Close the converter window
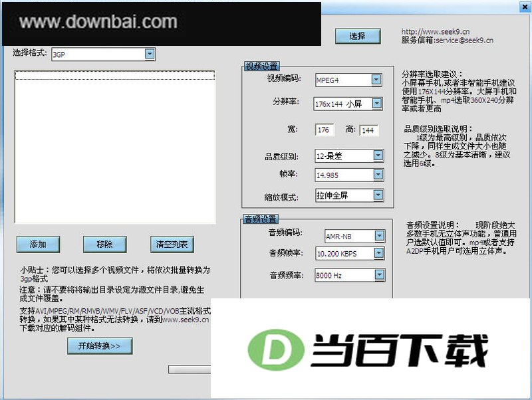 click(x=525, y=7)
